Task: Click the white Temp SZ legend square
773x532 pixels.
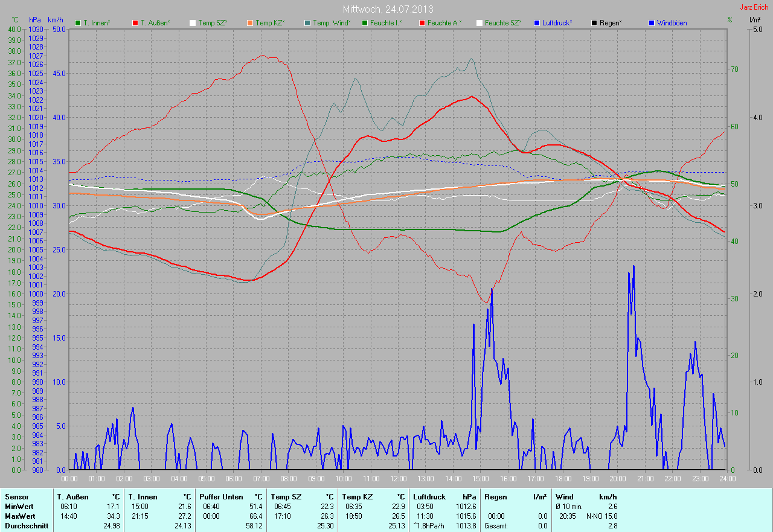Action: (x=193, y=23)
